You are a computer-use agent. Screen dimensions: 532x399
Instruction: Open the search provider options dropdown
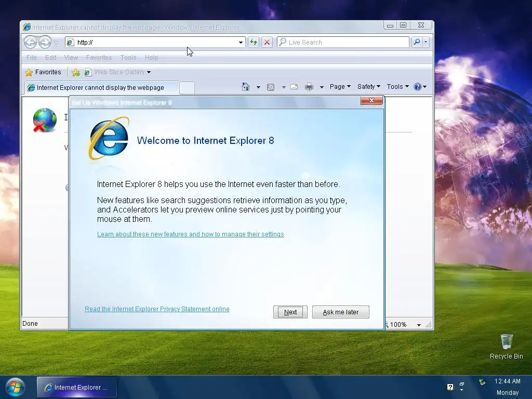(426, 42)
